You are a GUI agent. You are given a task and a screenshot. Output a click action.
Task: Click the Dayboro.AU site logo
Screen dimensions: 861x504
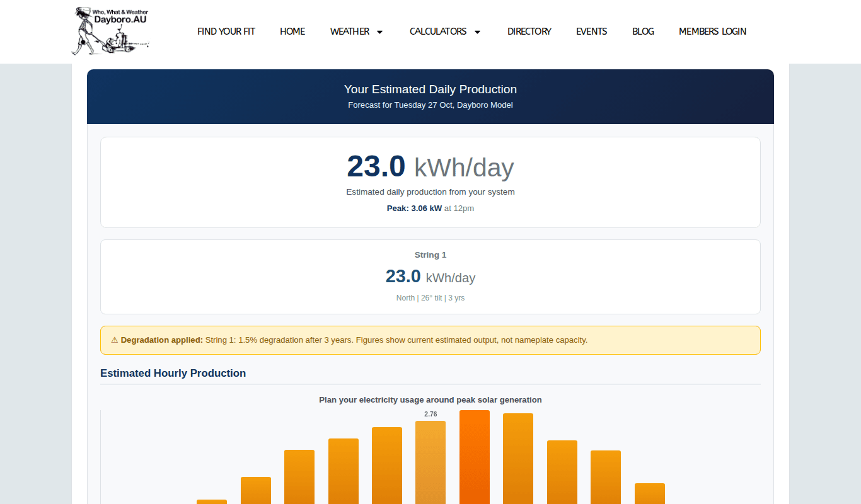click(111, 31)
